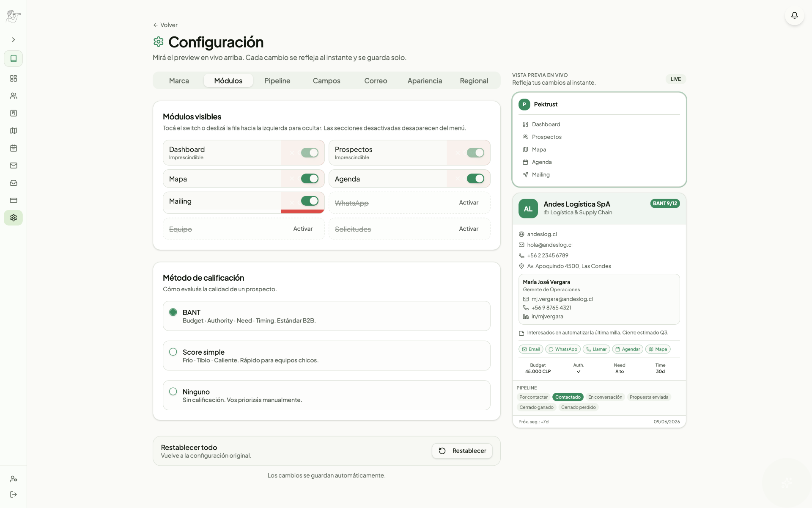This screenshot has height=508, width=812.
Task: Open the inbox tray icon in sidebar
Action: pos(14,183)
